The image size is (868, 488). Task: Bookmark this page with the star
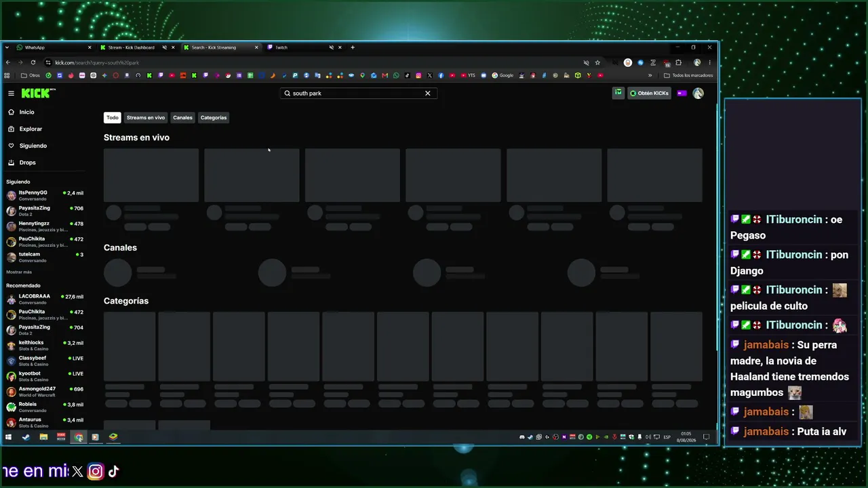pos(597,62)
